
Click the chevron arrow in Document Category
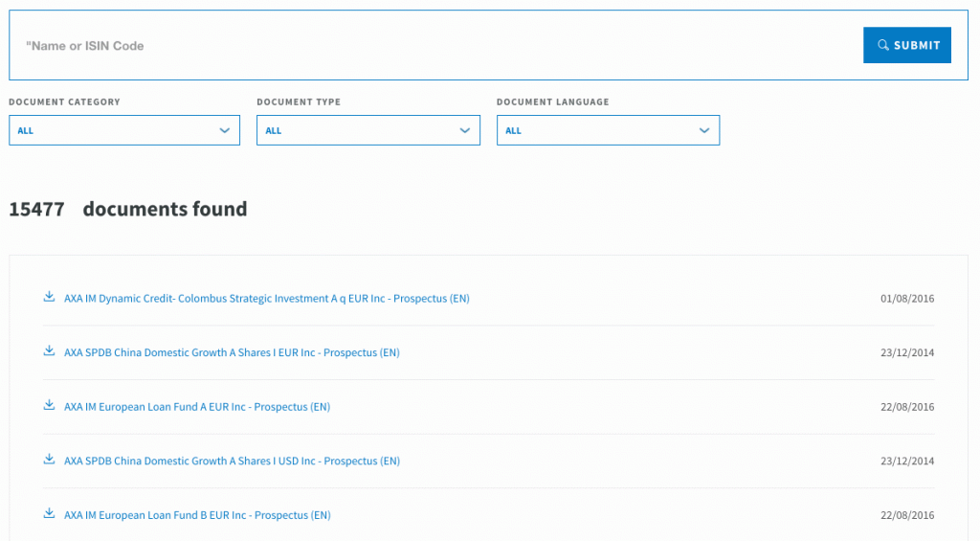[x=224, y=131]
